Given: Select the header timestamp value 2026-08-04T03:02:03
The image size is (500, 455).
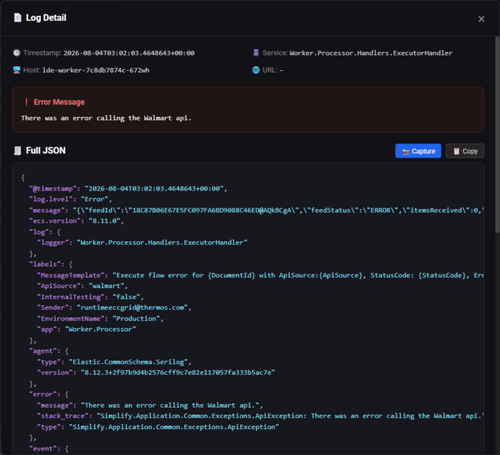Looking at the screenshot, I should pos(129,53).
